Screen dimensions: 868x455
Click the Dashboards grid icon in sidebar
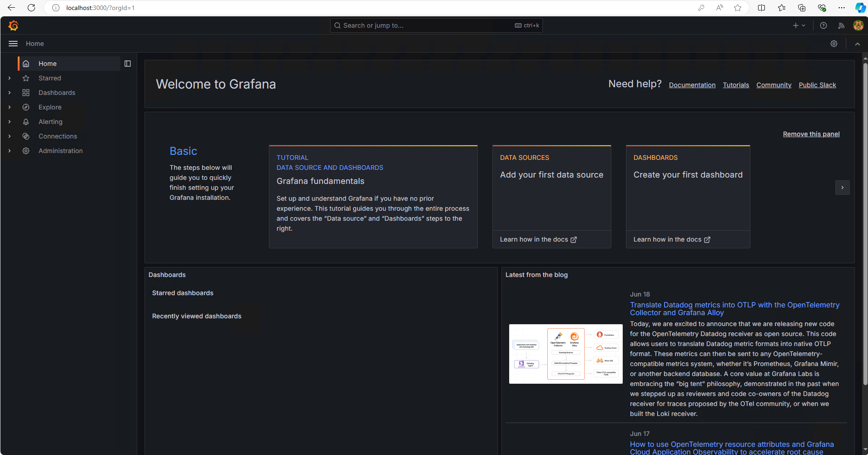pos(26,93)
